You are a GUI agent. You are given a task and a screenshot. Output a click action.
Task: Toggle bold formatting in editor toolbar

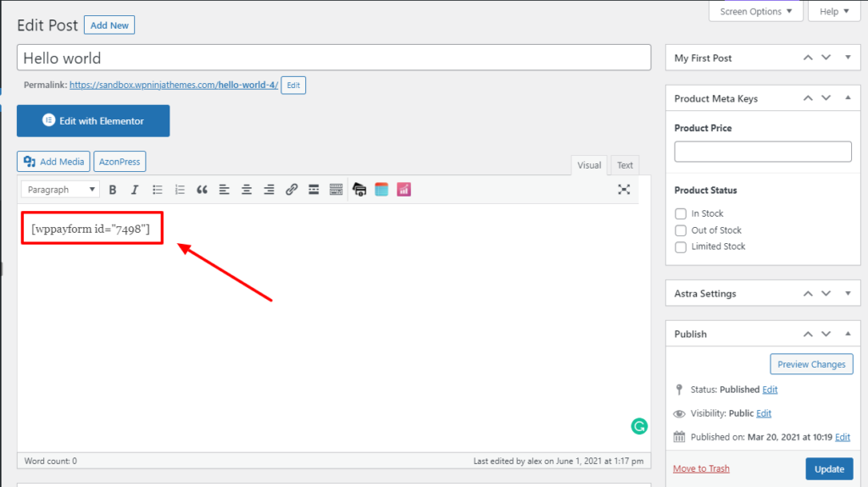tap(113, 190)
